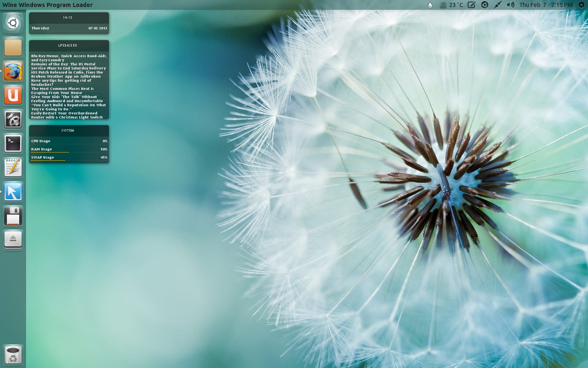Screen dimensions: 588x368
Task: Click the Thursday label in clock widget
Action: click(40, 28)
